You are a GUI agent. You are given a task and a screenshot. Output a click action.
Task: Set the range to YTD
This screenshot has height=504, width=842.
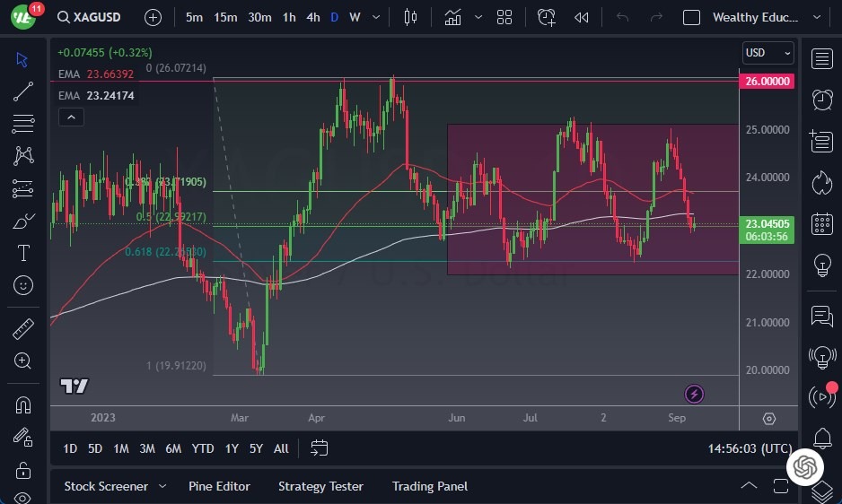point(203,448)
